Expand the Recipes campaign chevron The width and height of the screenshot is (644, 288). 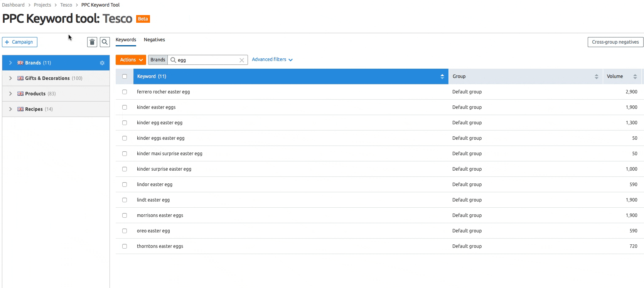10,109
